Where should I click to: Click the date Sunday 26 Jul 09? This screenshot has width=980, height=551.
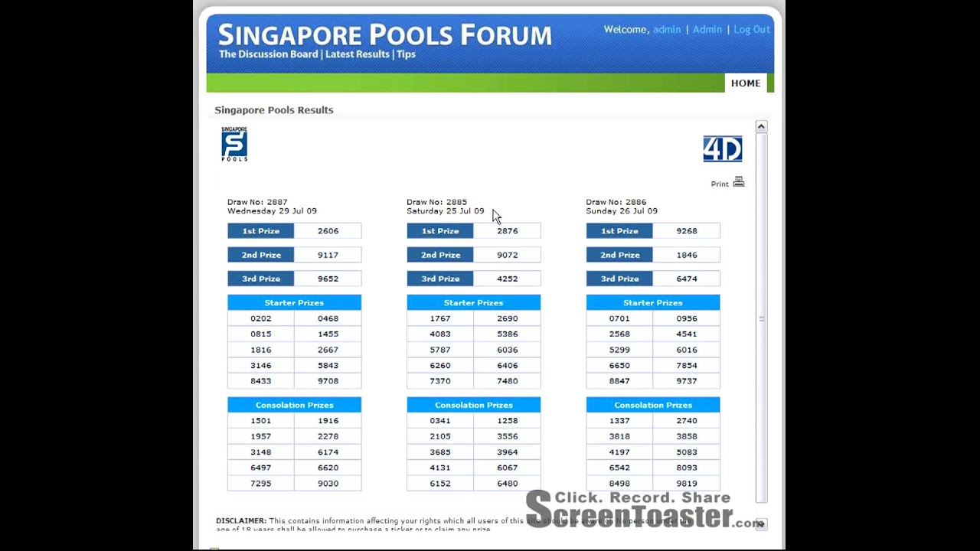click(x=622, y=211)
